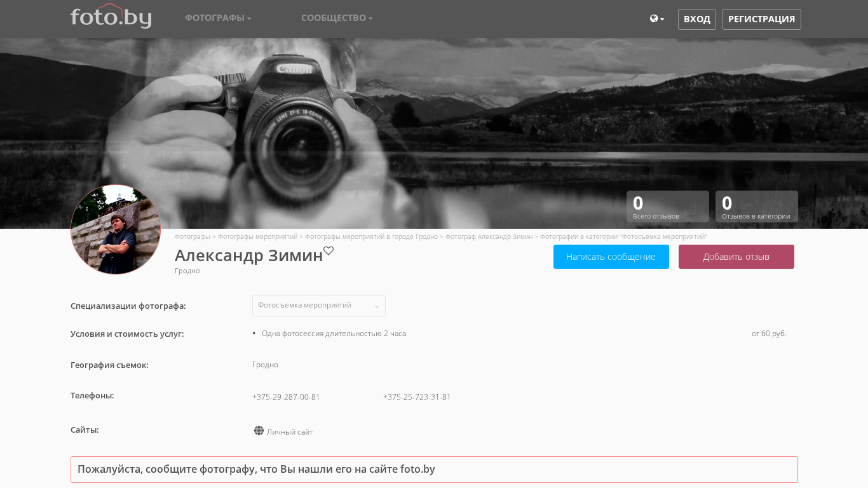Add Александр Зимин to favorites with the heart icon
The width and height of the screenshot is (868, 488).
pos(329,251)
